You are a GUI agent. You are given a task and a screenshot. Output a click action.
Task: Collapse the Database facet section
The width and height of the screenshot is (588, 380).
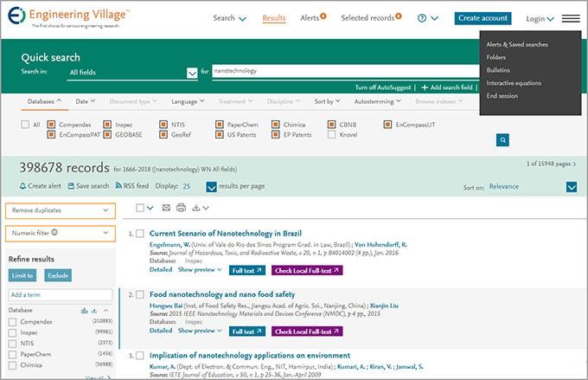coord(105,311)
